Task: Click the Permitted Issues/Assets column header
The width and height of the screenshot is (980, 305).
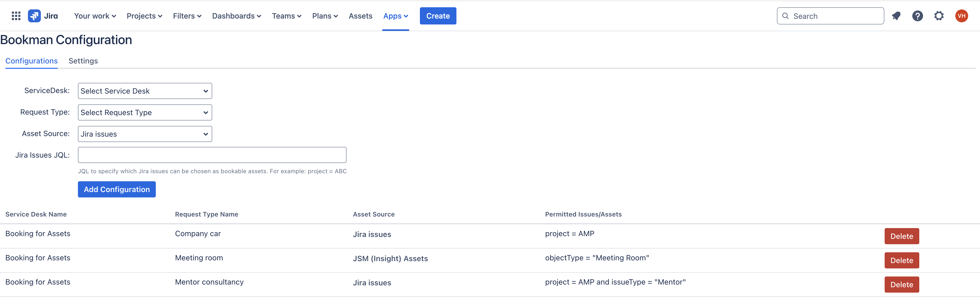Action: pyautogui.click(x=583, y=214)
